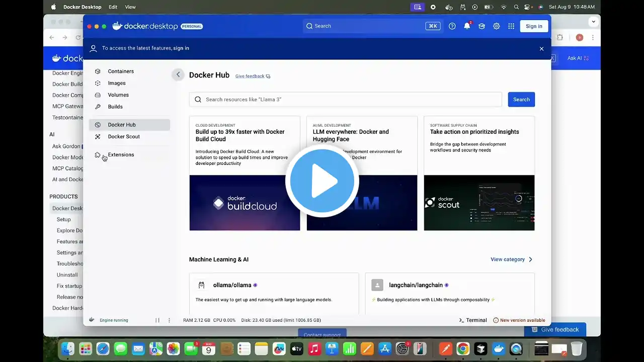Expand Machine Learning & AI via View category
Viewport: 644px width, 362px height.
(x=511, y=259)
